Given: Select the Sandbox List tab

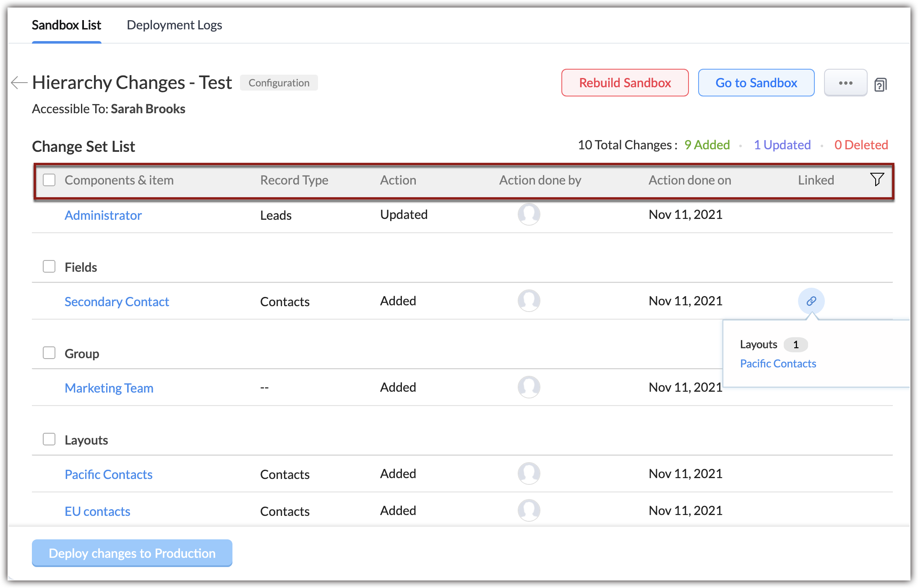Looking at the screenshot, I should [x=66, y=25].
